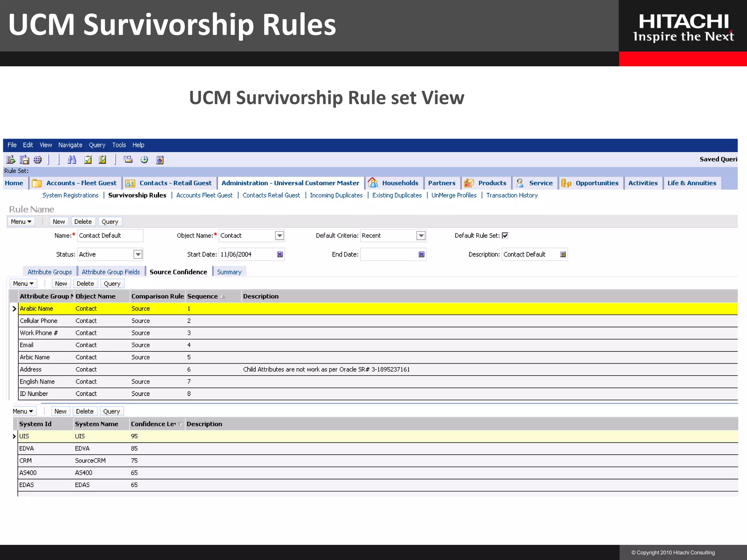Screen dimensions: 747x560
Task: Click the printer icon in toolbar
Action: [128, 159]
